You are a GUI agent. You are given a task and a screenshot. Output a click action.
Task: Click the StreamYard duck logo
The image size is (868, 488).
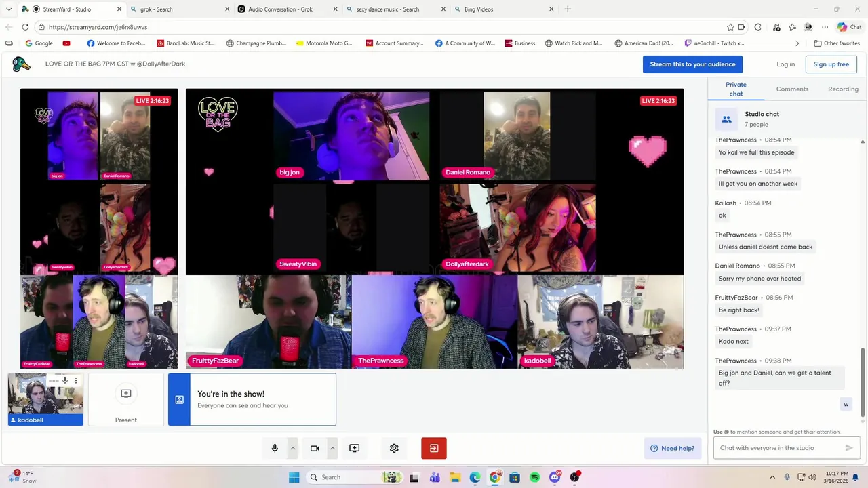tap(22, 64)
